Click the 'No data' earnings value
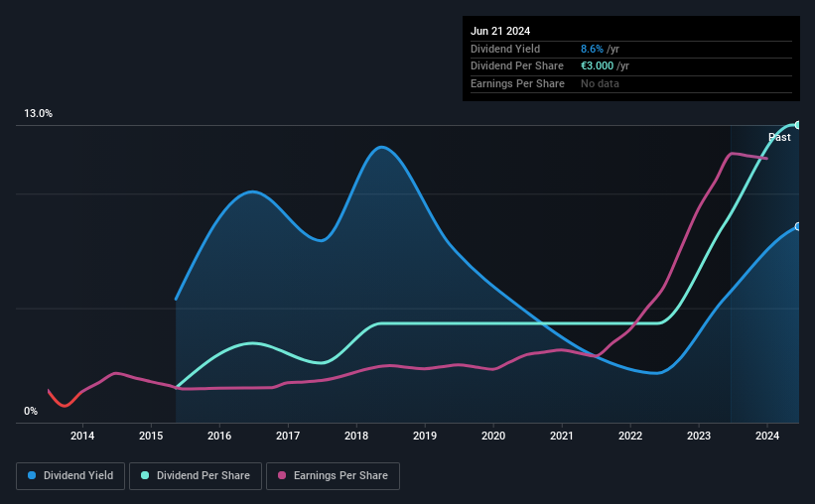Screen dimensions: 815x504 (600, 83)
